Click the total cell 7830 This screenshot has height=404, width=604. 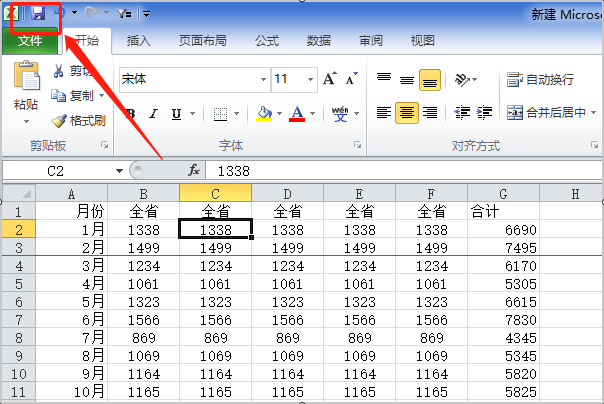point(503,320)
